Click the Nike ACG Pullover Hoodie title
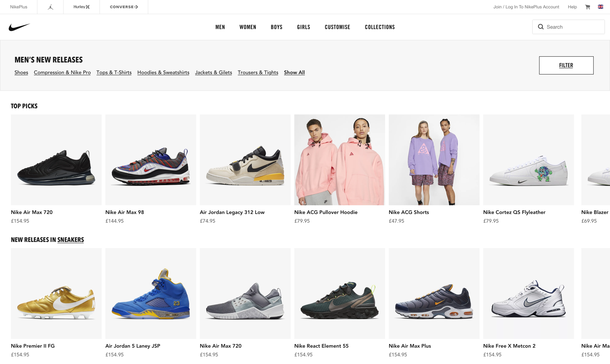 pyautogui.click(x=326, y=212)
